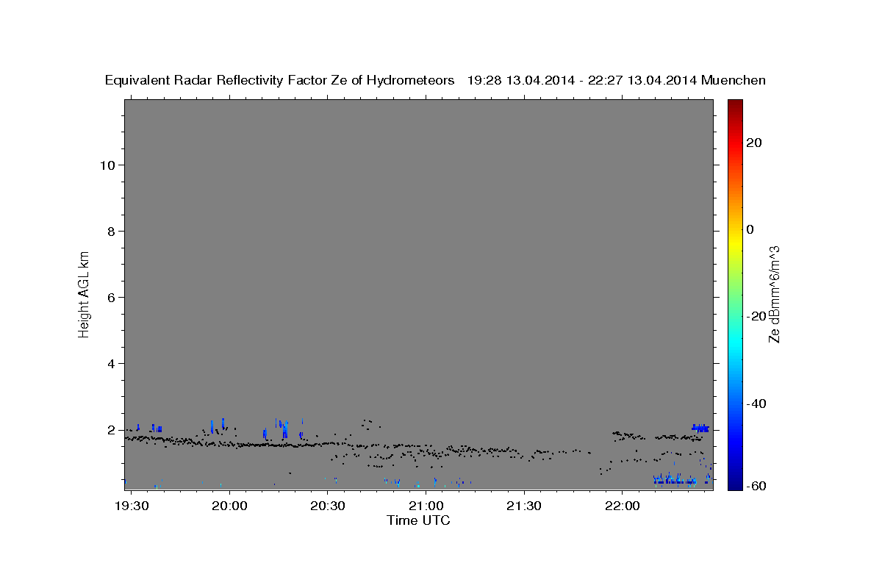Select the 21:00 time tick label
Viewport: 882px width, 588px height.
[426, 506]
